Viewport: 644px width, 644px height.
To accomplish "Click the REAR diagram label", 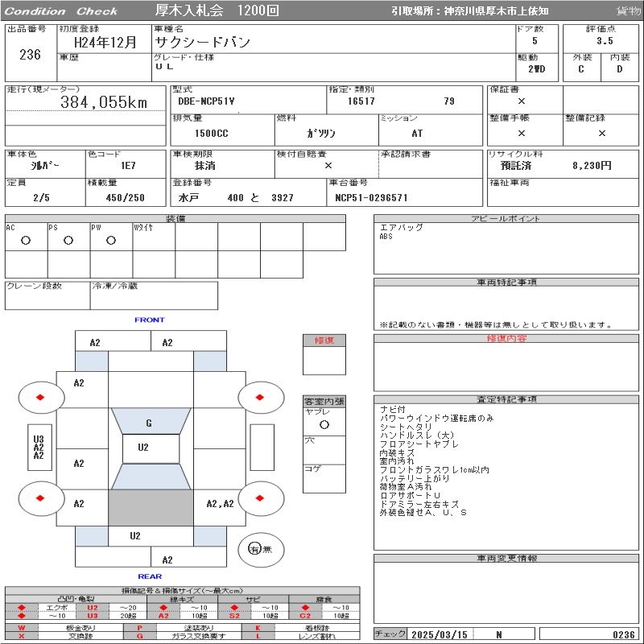I will 150,576.
